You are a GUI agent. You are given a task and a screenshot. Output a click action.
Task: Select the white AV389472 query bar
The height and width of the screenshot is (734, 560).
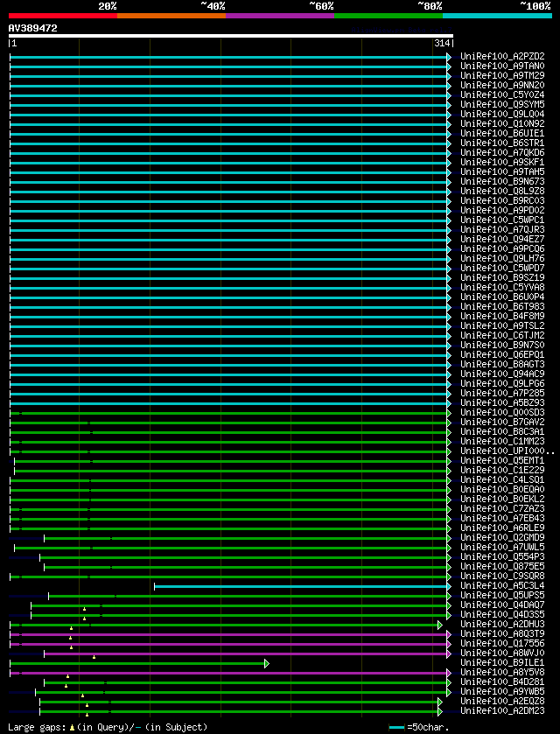click(x=231, y=36)
